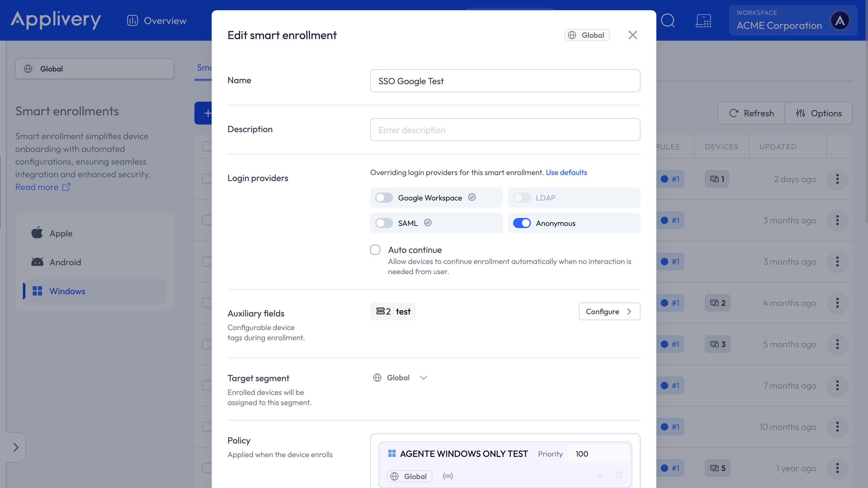Viewport: 868px width, 488px height.
Task: Open the search magnifier icon
Action: [x=668, y=21]
